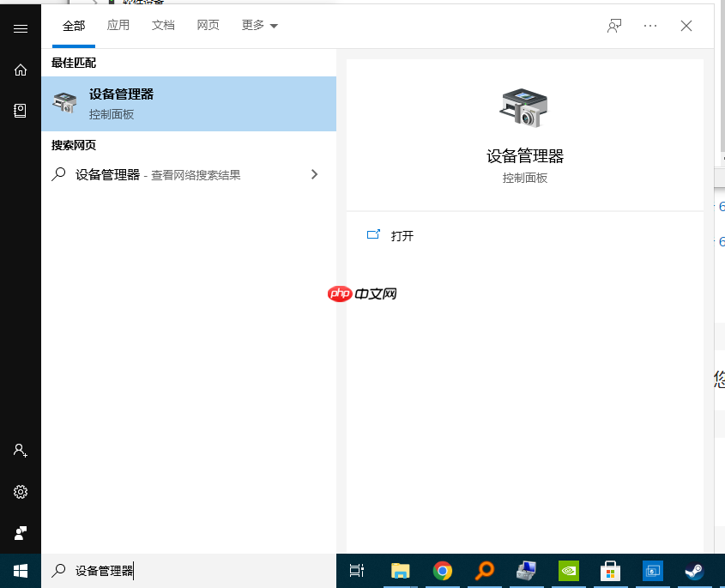Open the user account icon in the sidebar
The height and width of the screenshot is (588, 725).
pyautogui.click(x=20, y=450)
